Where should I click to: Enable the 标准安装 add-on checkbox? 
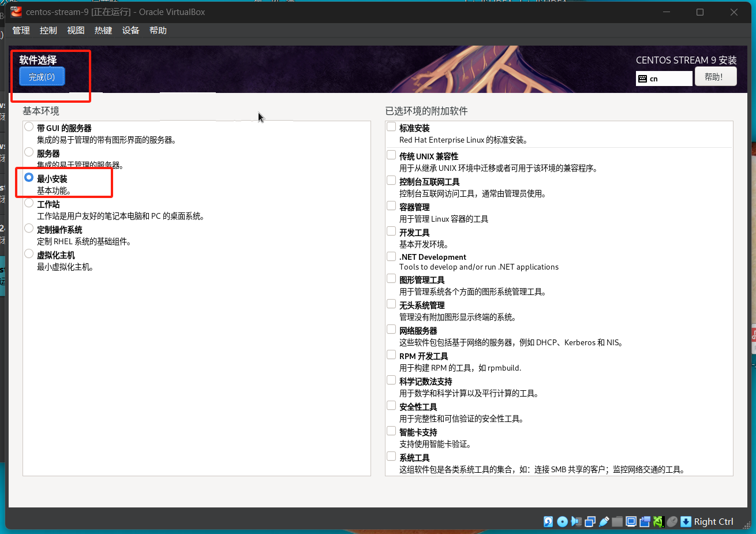391,126
